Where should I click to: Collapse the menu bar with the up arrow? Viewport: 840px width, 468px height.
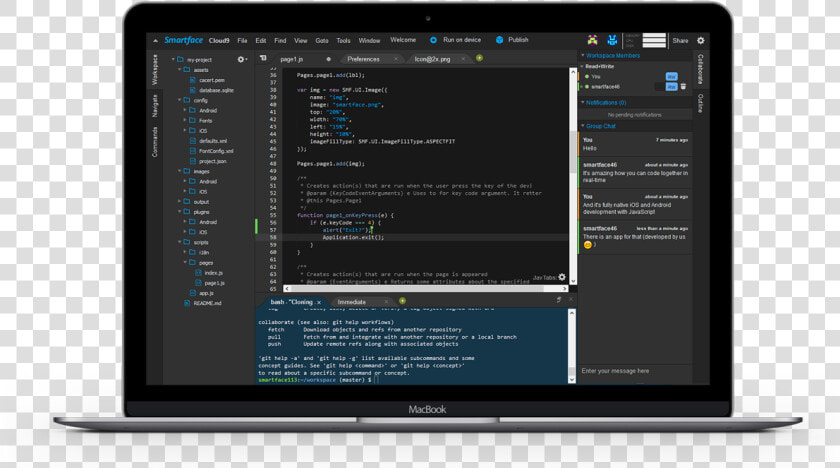coord(155,41)
